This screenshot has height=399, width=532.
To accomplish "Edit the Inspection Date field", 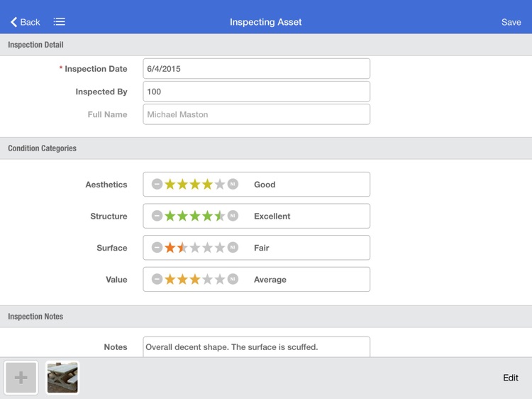I will point(257,69).
